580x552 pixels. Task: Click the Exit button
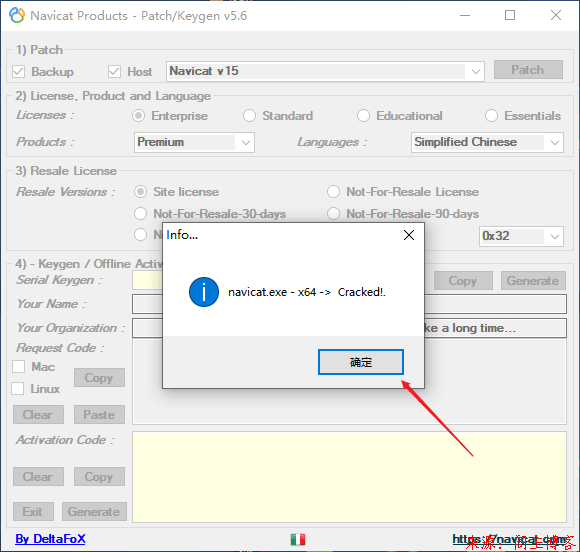pyautogui.click(x=33, y=511)
